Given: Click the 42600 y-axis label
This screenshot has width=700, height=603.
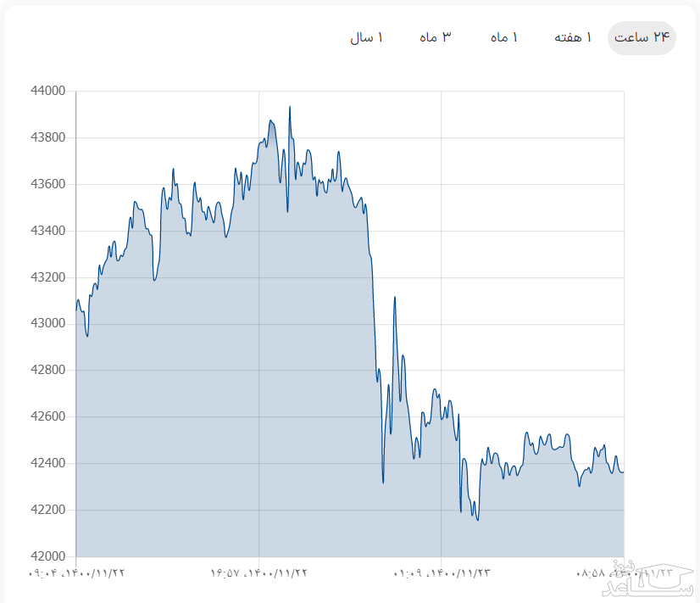Looking at the screenshot, I should pos(47,417).
